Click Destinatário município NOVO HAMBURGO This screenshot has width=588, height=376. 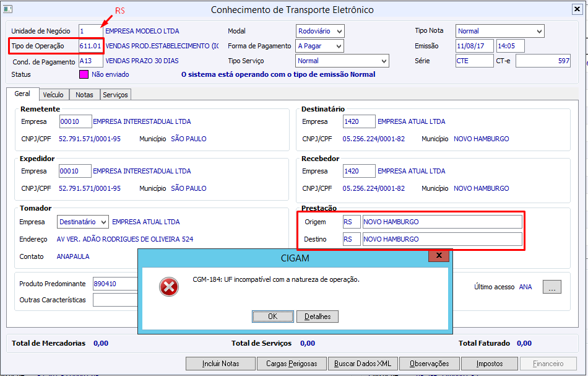[x=482, y=139]
